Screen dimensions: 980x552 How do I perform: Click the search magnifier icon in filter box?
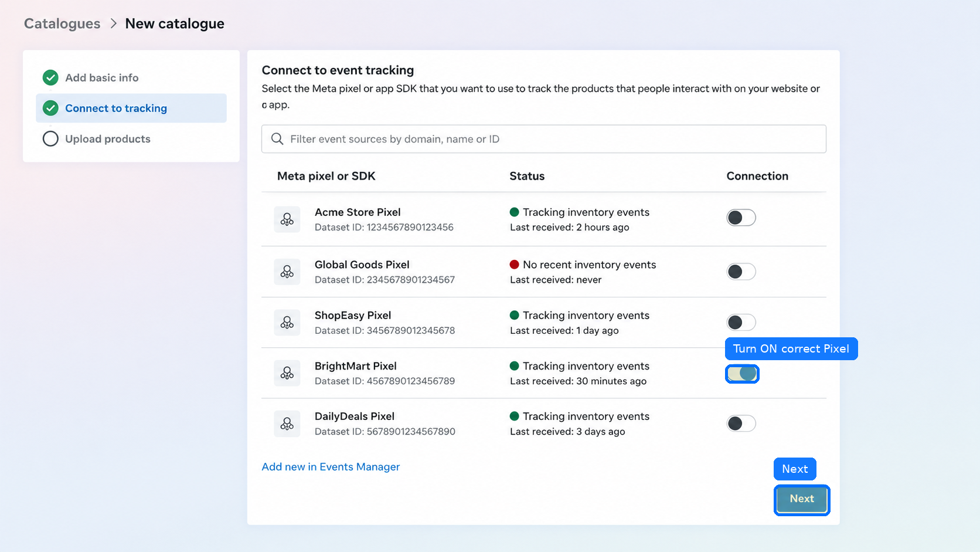click(x=277, y=139)
